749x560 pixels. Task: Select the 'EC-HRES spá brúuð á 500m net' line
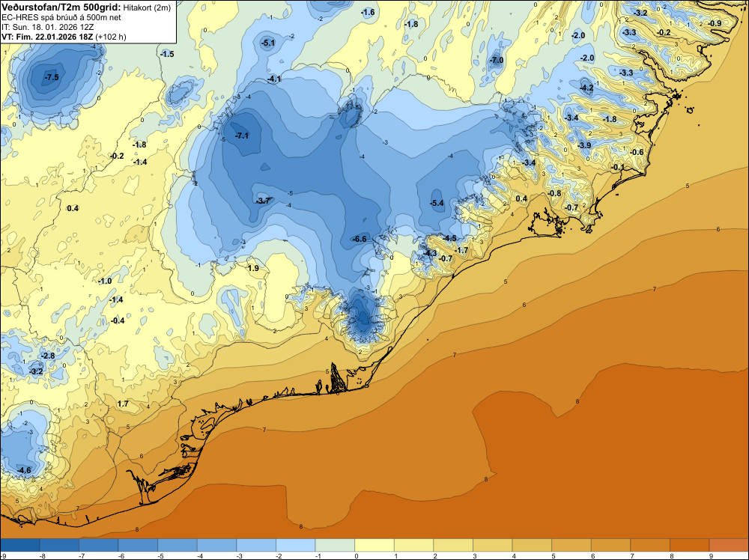point(61,17)
